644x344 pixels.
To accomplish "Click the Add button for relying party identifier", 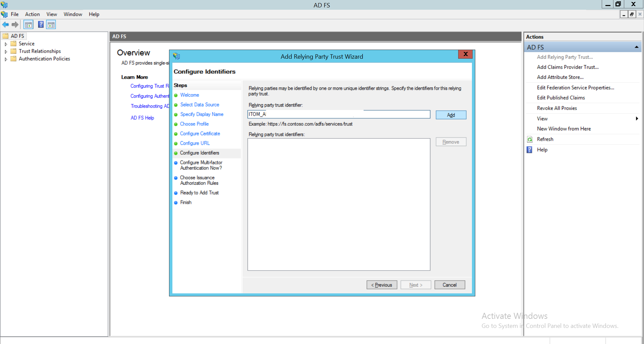I will [x=450, y=115].
